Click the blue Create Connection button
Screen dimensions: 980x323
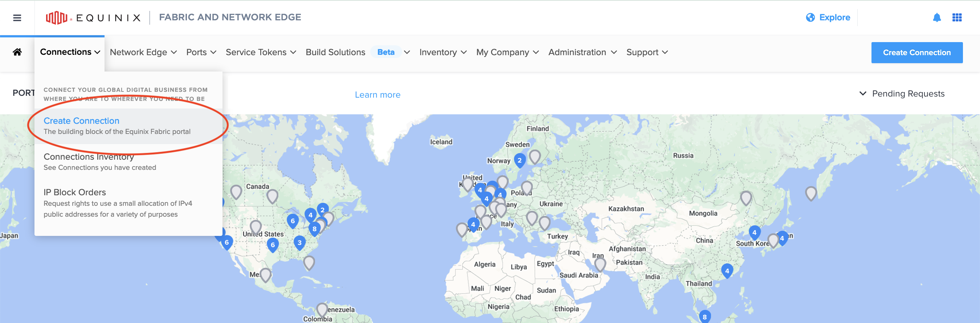[x=916, y=53]
